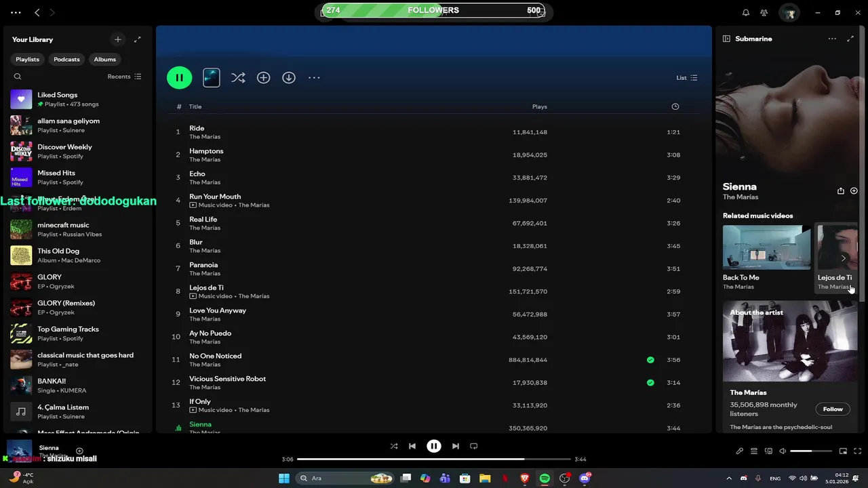The image size is (868, 488).
Task: Create a new playlist with the plus icon
Action: 118,39
